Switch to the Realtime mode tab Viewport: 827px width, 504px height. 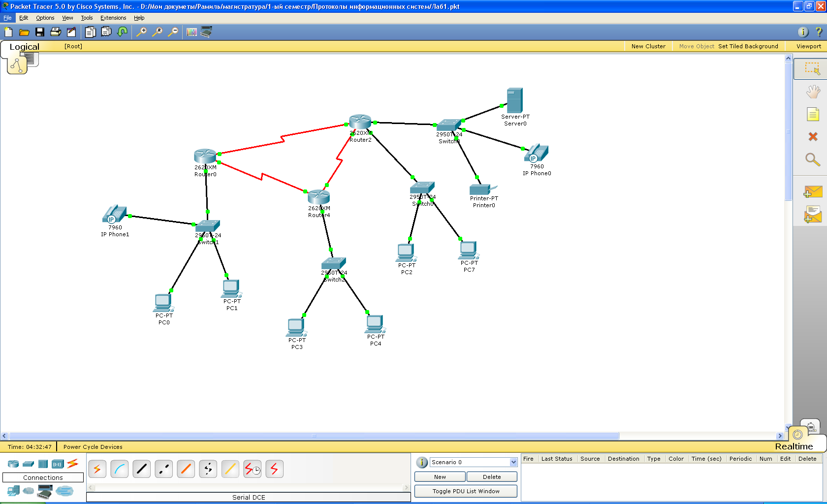pos(794,446)
